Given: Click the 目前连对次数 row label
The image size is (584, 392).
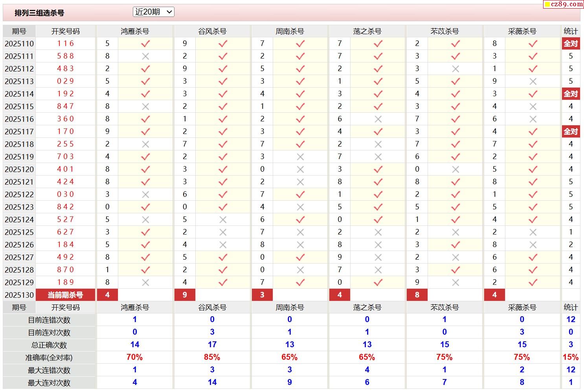Looking at the screenshot, I should (x=49, y=333).
